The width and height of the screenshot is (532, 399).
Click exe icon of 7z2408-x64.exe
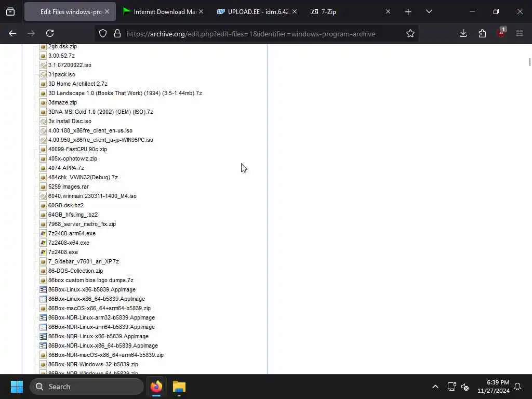(43, 243)
